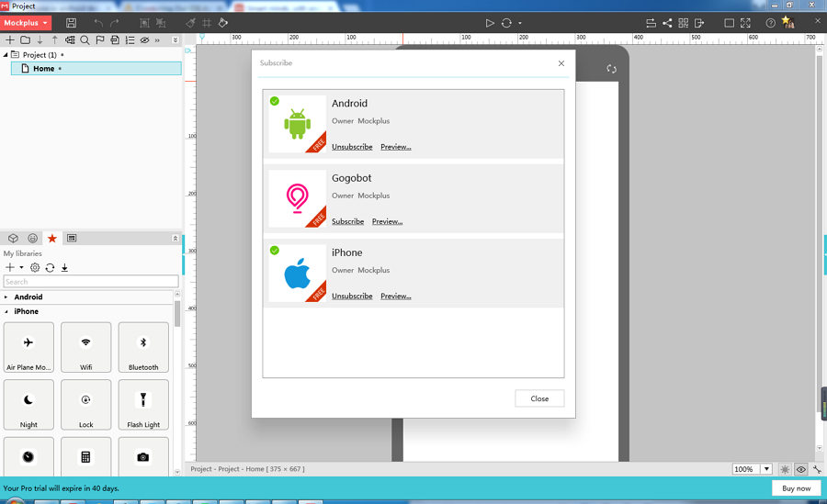
Task: Switch to the templates panel tab
Action: [72, 239]
